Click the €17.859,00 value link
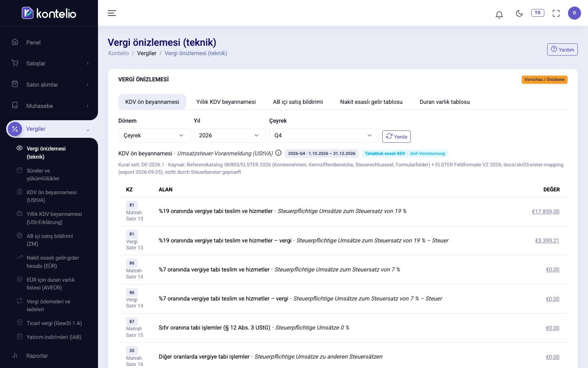This screenshot has height=368, width=588. tap(546, 211)
